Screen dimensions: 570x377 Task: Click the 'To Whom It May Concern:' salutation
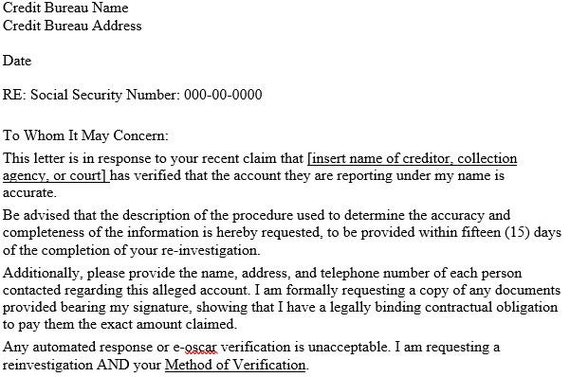pos(86,136)
